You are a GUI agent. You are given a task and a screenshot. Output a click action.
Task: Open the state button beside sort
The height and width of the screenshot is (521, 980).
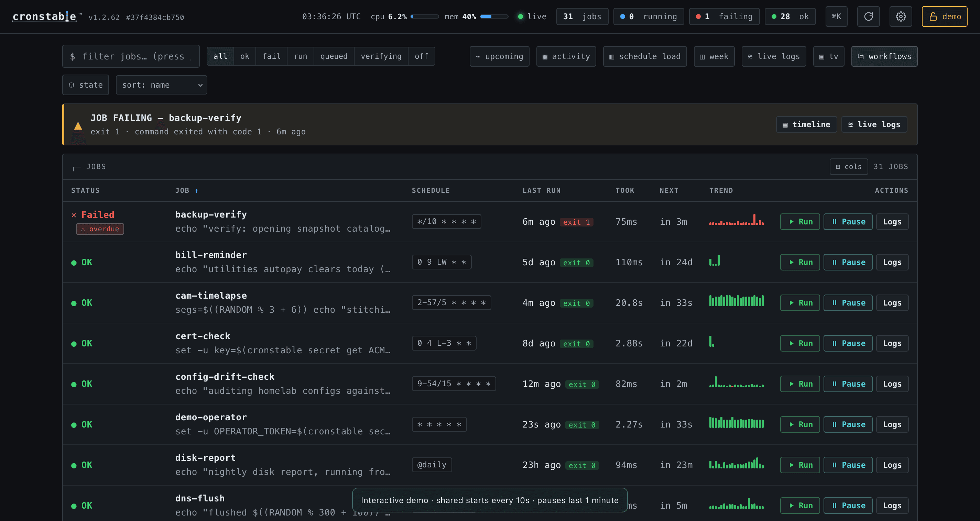tap(86, 85)
